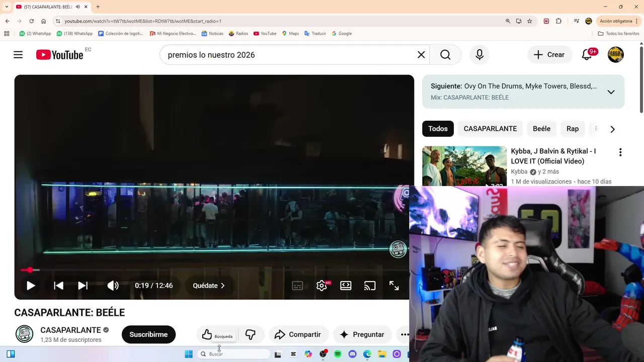Enter full screen mode
Image resolution: width=644 pixels, height=362 pixels.
click(394, 286)
